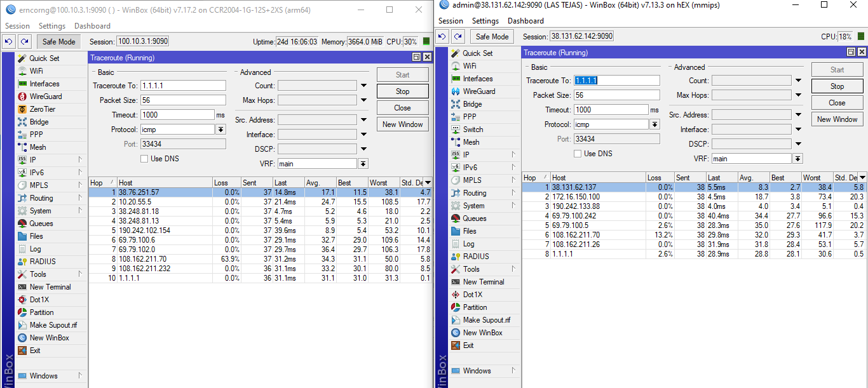Open ZeroTier menu in left window
868x388 pixels.
click(x=42, y=109)
